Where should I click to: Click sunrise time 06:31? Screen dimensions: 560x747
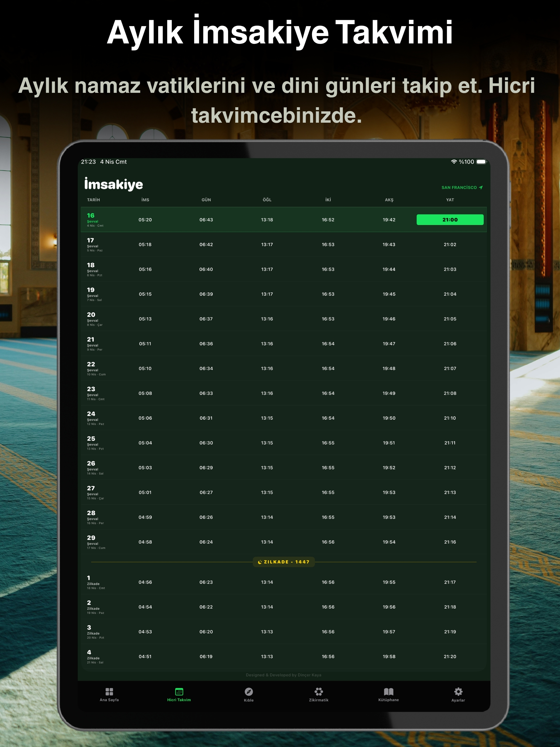206,418
